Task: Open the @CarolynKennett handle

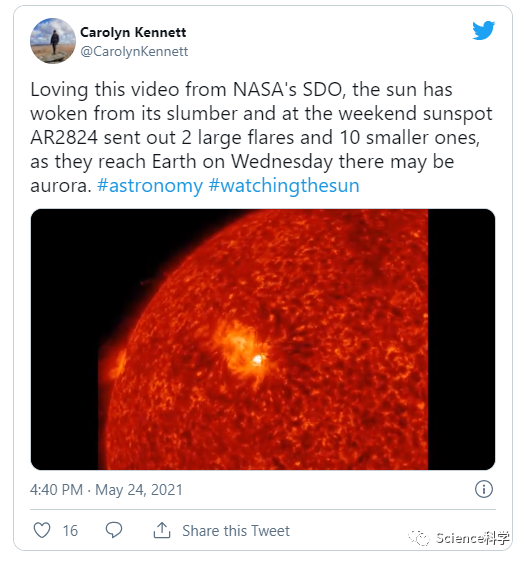Action: coord(134,51)
